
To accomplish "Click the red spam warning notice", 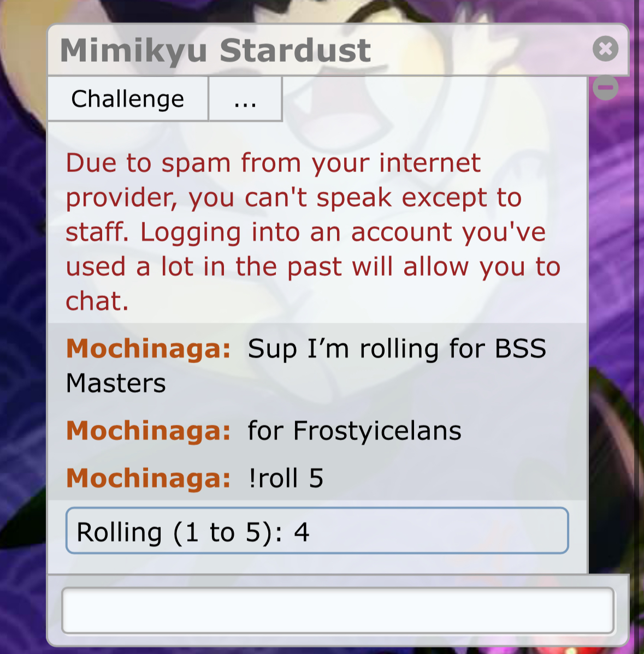I will (x=313, y=231).
